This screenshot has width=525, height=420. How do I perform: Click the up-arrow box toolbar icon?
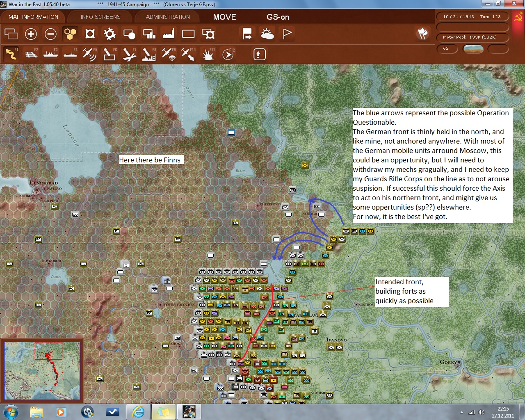pos(260,54)
